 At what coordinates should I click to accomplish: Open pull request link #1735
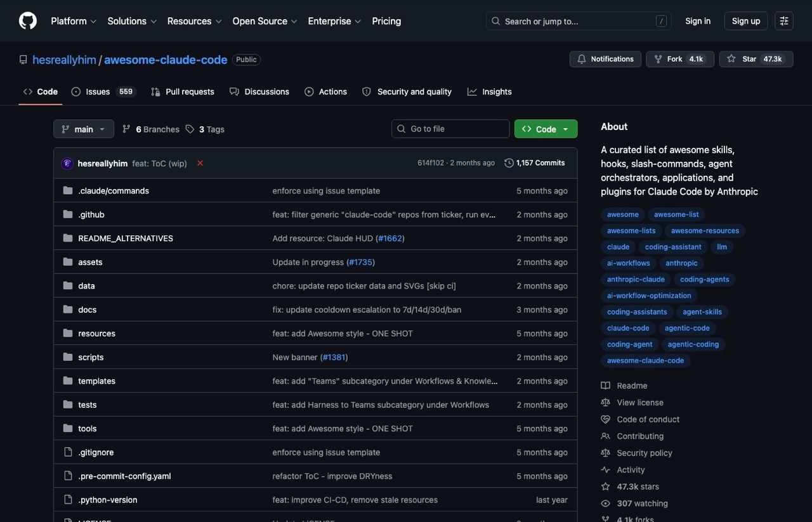click(360, 262)
